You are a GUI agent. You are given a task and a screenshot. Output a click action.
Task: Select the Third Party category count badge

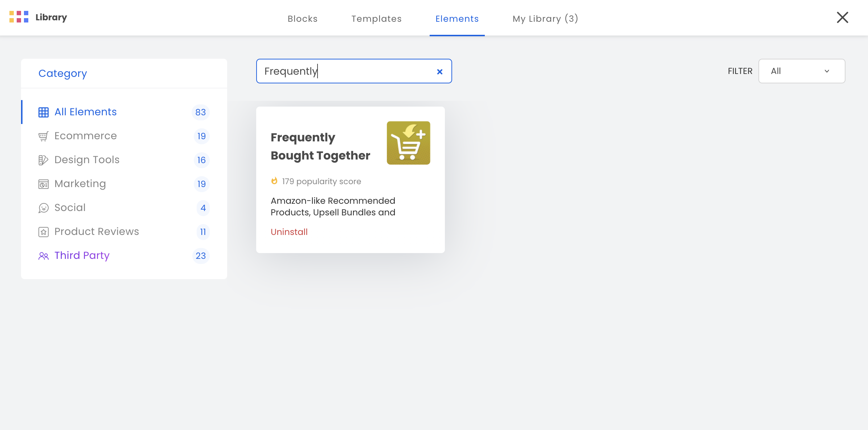pyautogui.click(x=201, y=256)
